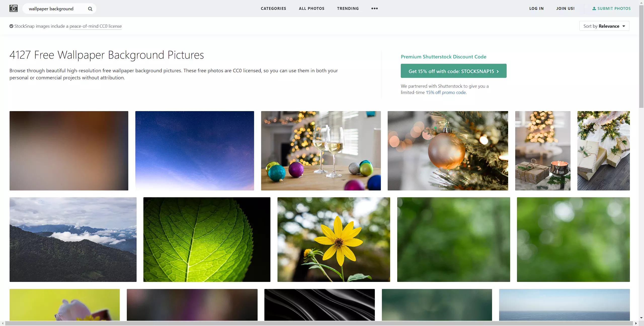Follow the 15% off promo code link
Viewport: 644px width, 326px height.
(446, 92)
